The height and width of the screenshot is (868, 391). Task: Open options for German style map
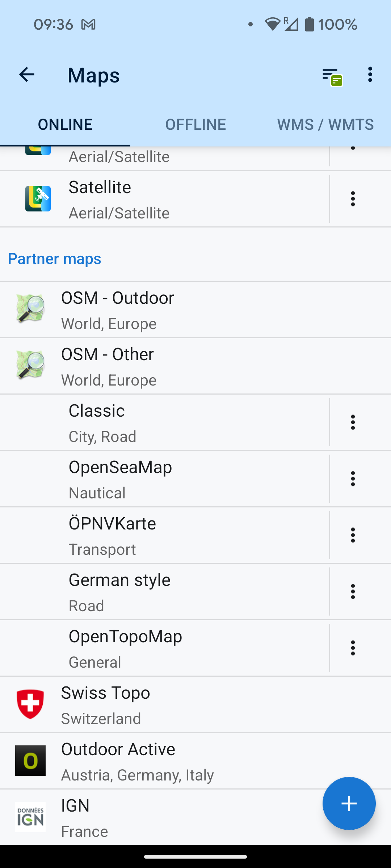(x=353, y=592)
